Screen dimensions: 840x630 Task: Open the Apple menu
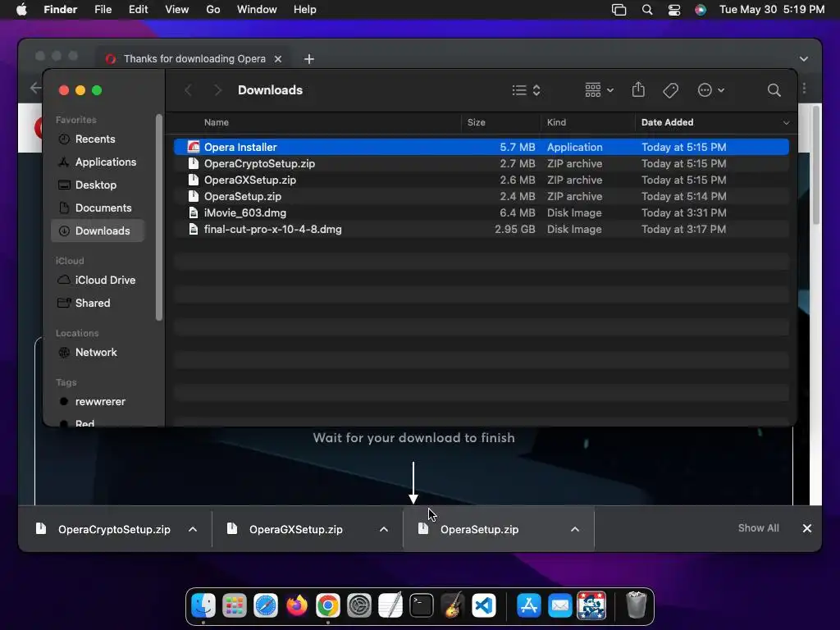pyautogui.click(x=21, y=10)
